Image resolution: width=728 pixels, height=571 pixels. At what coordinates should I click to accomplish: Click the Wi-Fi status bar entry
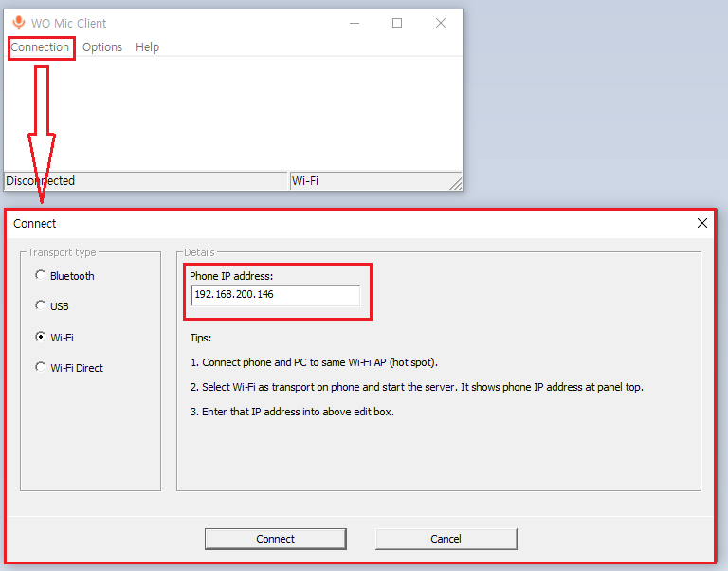(x=305, y=181)
